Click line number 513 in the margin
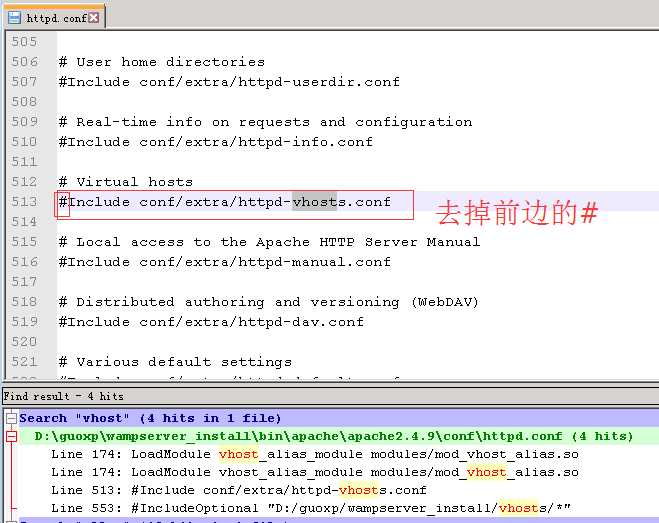This screenshot has height=523, width=659. coord(24,202)
